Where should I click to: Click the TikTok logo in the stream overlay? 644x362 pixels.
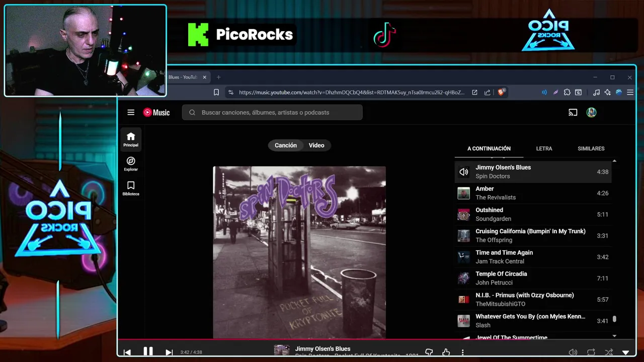385,35
